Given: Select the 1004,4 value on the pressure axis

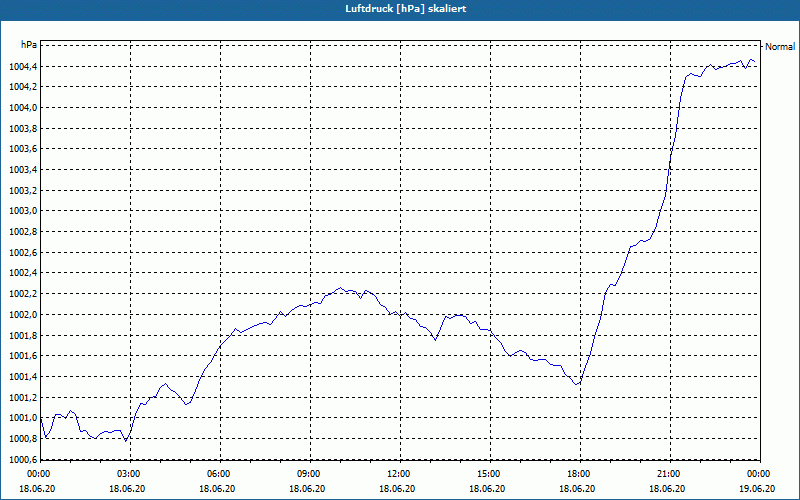Looking at the screenshot, I should 23,66.
